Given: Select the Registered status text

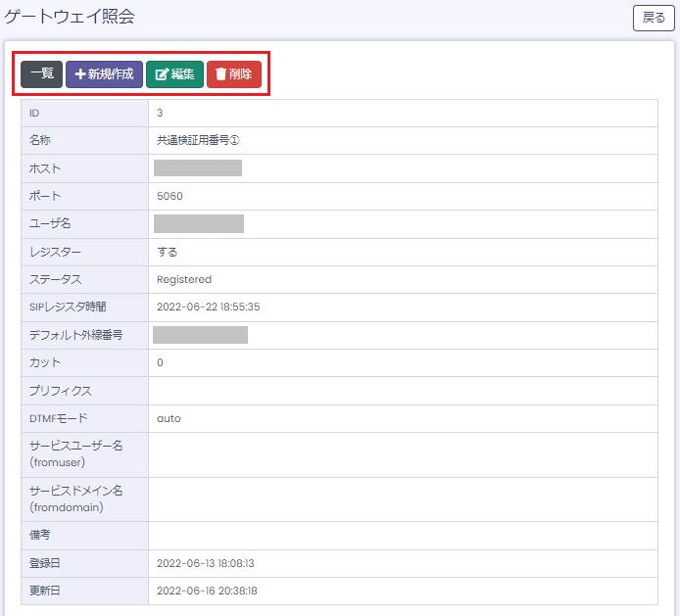Looking at the screenshot, I should tap(184, 279).
